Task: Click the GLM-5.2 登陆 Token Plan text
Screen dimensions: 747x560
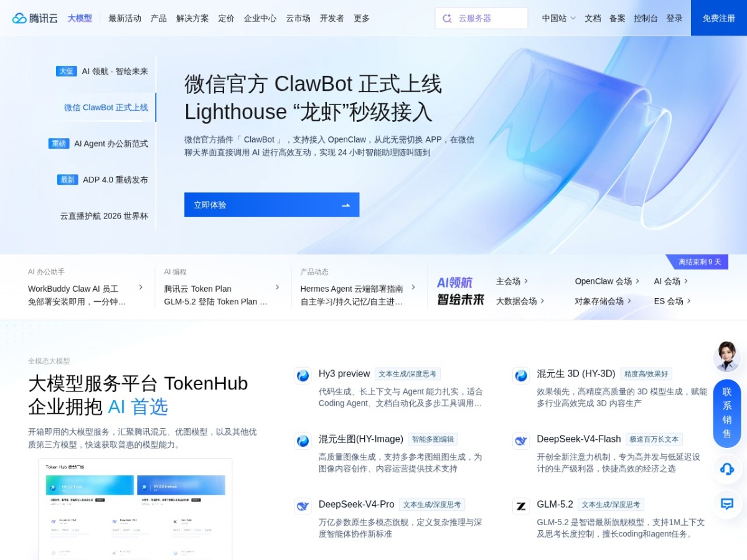Action: [x=216, y=302]
